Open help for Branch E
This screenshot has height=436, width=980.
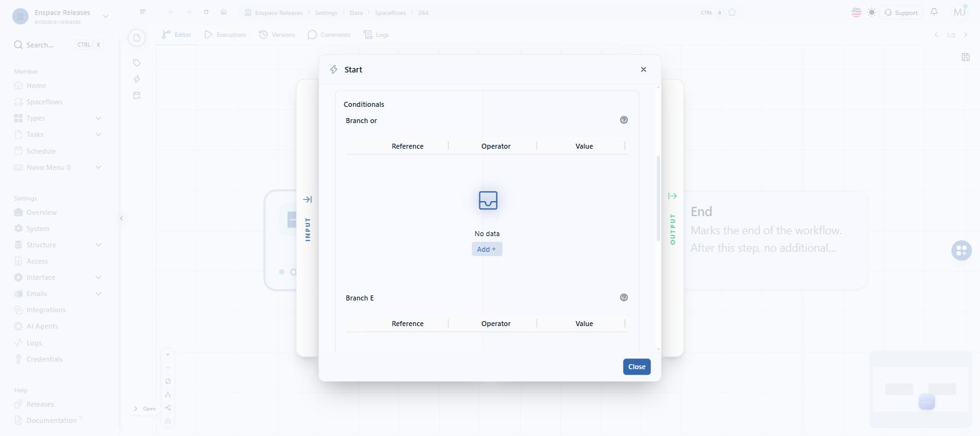click(x=623, y=297)
